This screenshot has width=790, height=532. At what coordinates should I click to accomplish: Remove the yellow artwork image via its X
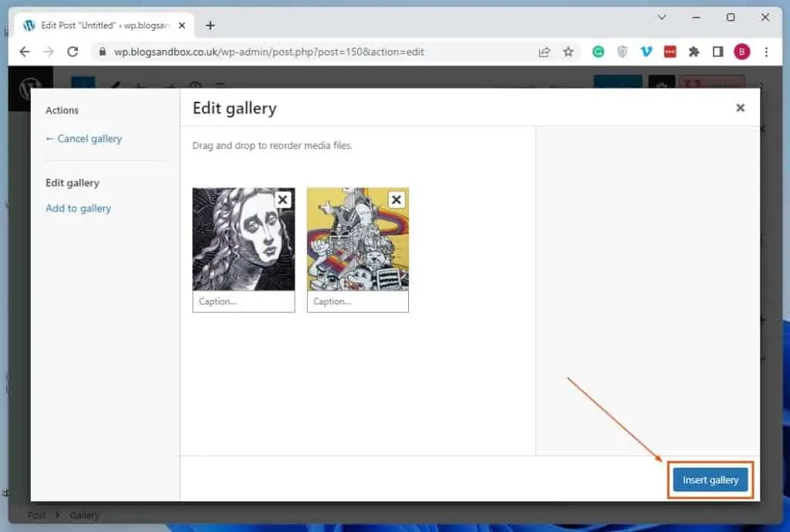[397, 199]
